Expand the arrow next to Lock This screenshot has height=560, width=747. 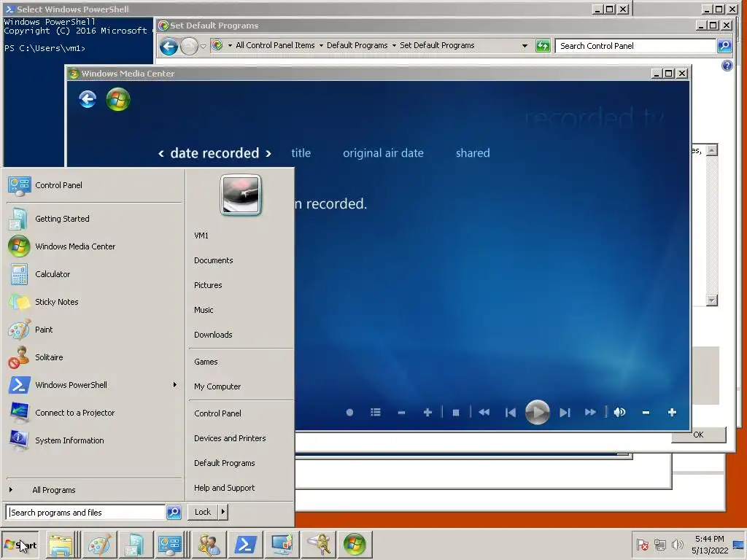[x=223, y=512]
